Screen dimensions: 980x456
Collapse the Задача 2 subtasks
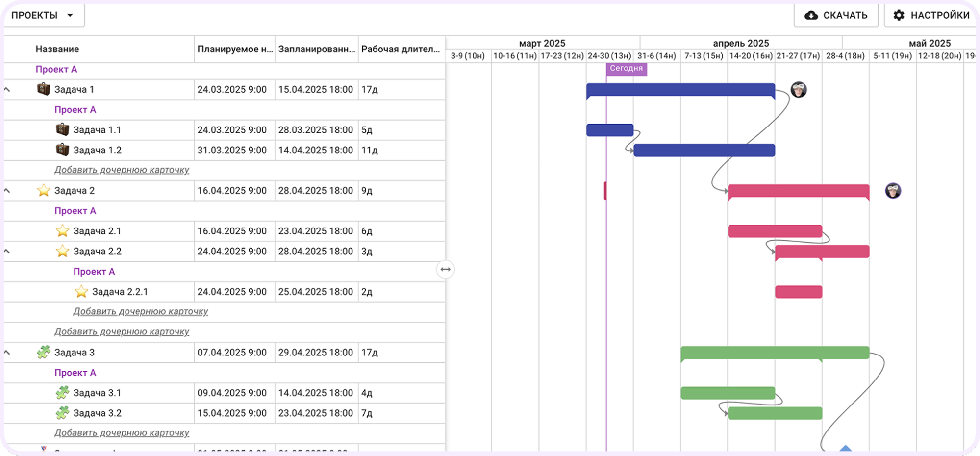point(7,190)
